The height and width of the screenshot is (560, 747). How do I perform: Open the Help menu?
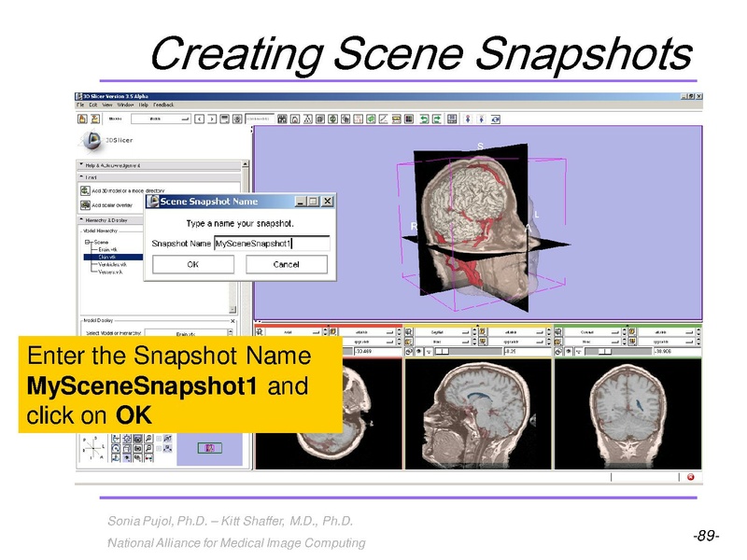point(144,105)
